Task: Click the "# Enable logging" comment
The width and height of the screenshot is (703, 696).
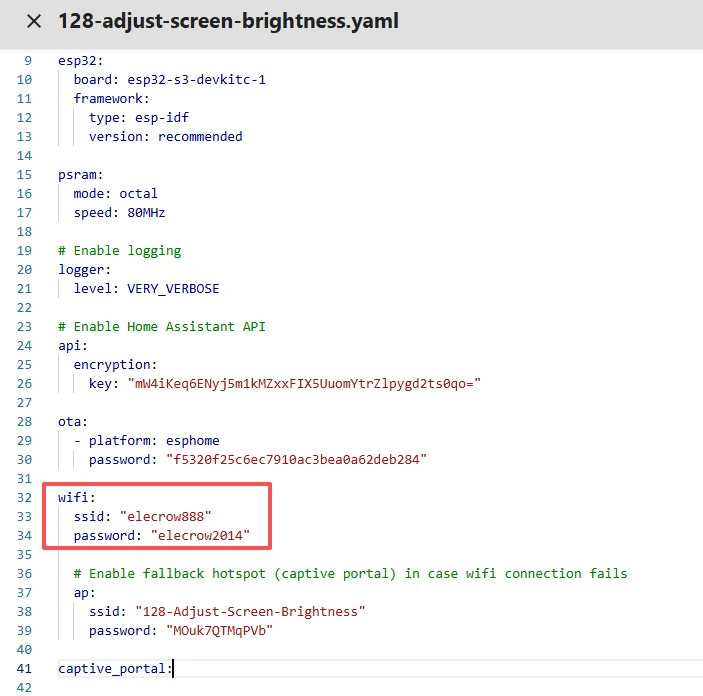Action: coord(119,250)
